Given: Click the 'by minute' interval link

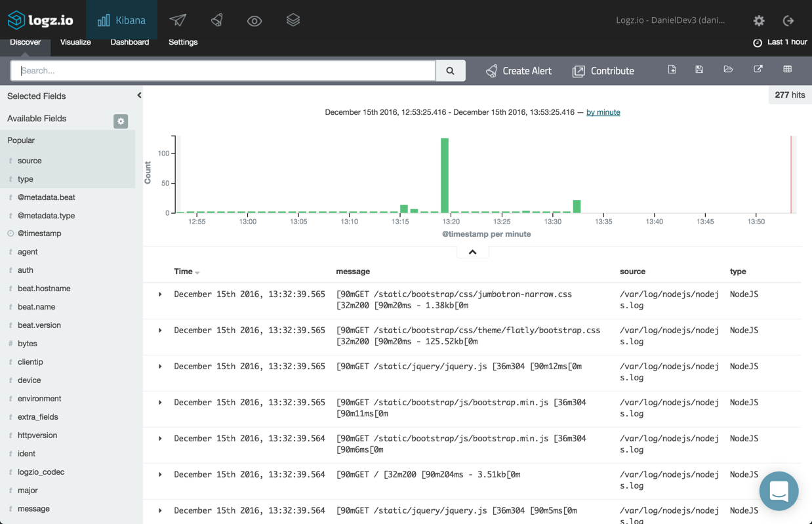Looking at the screenshot, I should (603, 112).
